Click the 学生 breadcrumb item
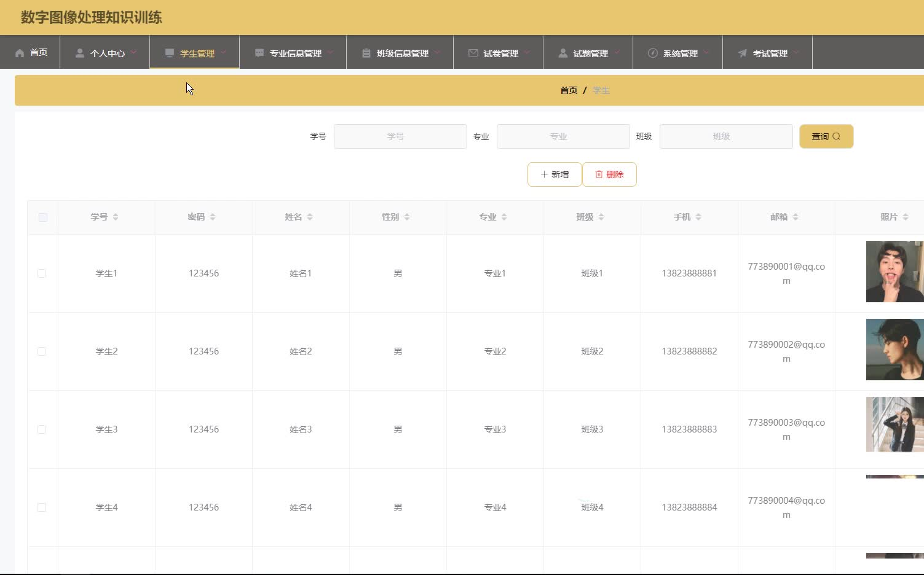The height and width of the screenshot is (575, 924). click(x=601, y=90)
